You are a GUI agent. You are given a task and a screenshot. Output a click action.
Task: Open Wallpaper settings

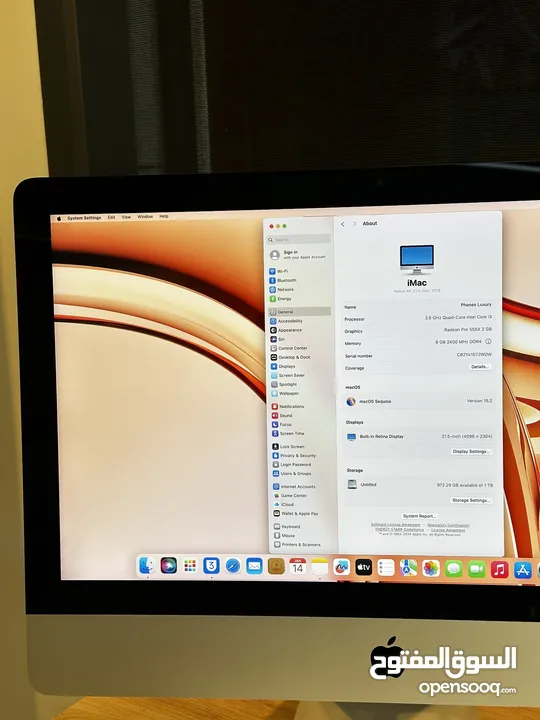tap(285, 393)
